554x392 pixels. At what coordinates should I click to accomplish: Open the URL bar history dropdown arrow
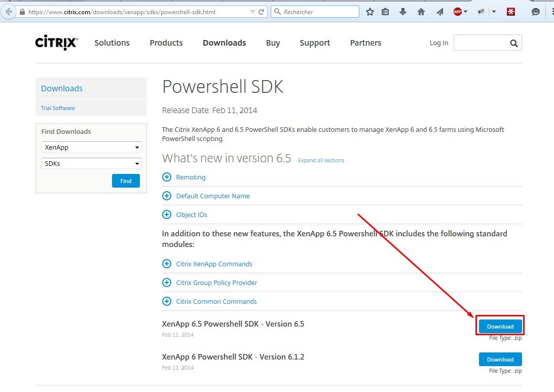pyautogui.click(x=253, y=12)
